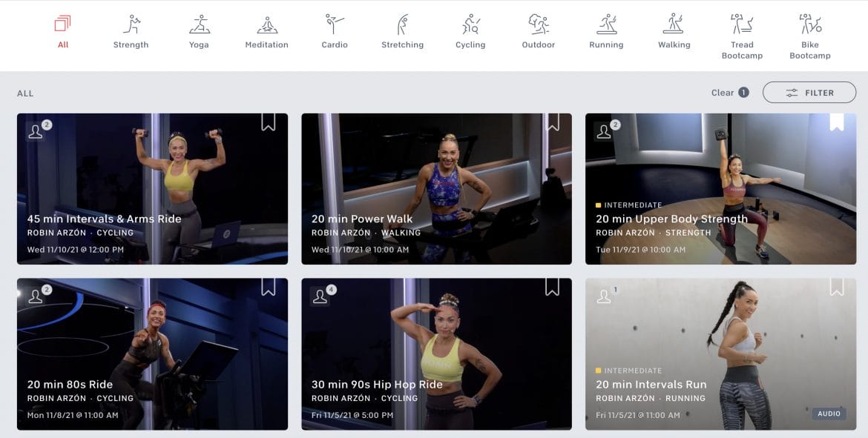Open 20 min Intervals Run title
Image resolution: width=868 pixels, height=438 pixels.
[651, 385]
